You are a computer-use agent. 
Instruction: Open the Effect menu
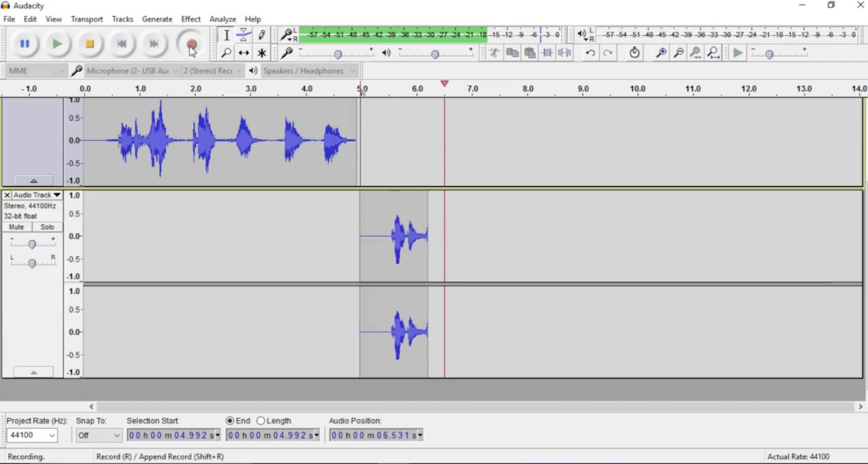coord(191,19)
